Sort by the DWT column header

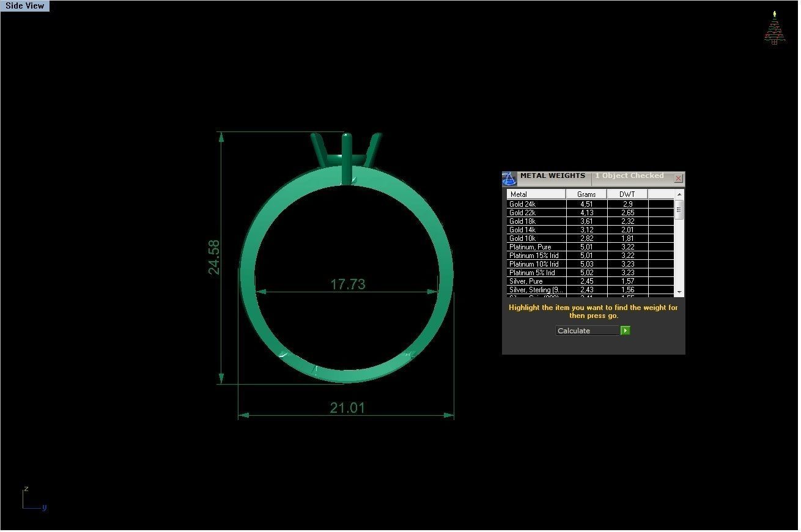coord(627,194)
